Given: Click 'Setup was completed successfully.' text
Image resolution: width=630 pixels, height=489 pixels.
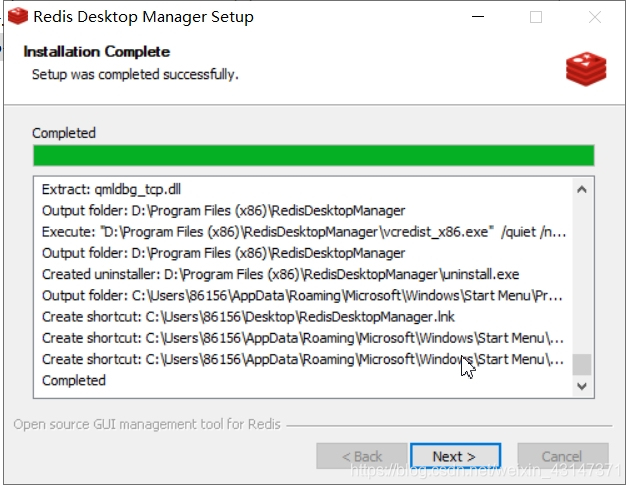Looking at the screenshot, I should click(135, 75).
